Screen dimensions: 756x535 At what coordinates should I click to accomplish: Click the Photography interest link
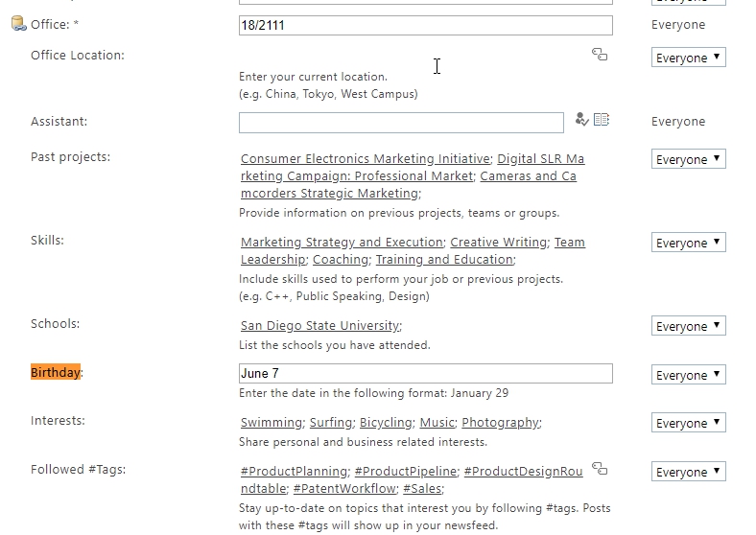click(x=499, y=423)
